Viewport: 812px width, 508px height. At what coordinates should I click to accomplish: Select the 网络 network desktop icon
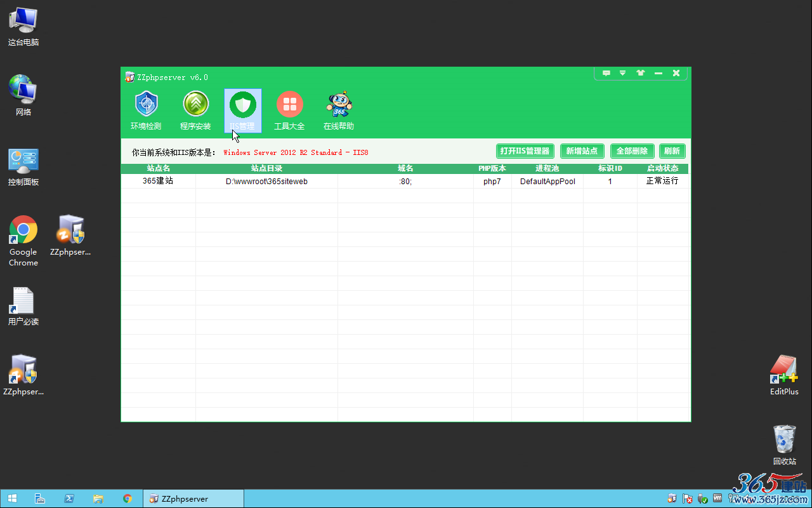pos(23,96)
